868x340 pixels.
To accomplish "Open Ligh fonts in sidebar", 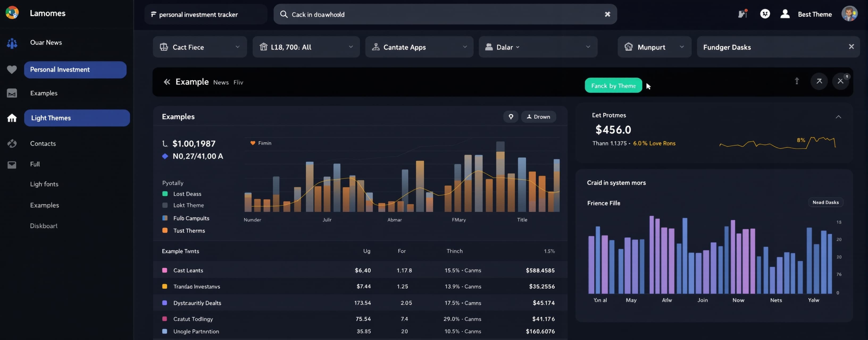I will tap(44, 184).
